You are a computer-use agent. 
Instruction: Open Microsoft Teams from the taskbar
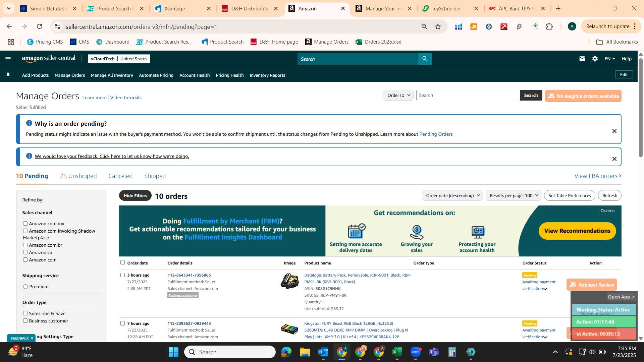[x=434, y=352]
